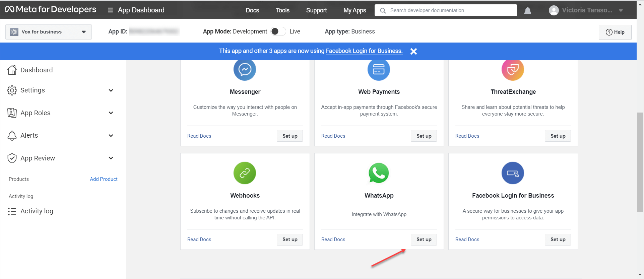644x279 pixels.
Task: Open the Tools menu
Action: tap(282, 10)
